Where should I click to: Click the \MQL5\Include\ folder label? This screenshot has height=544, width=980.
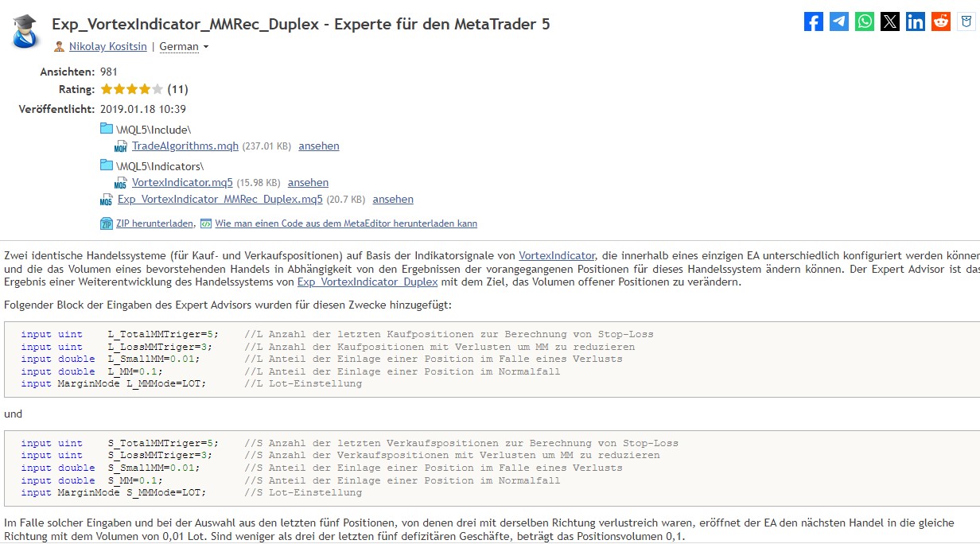[x=154, y=129]
